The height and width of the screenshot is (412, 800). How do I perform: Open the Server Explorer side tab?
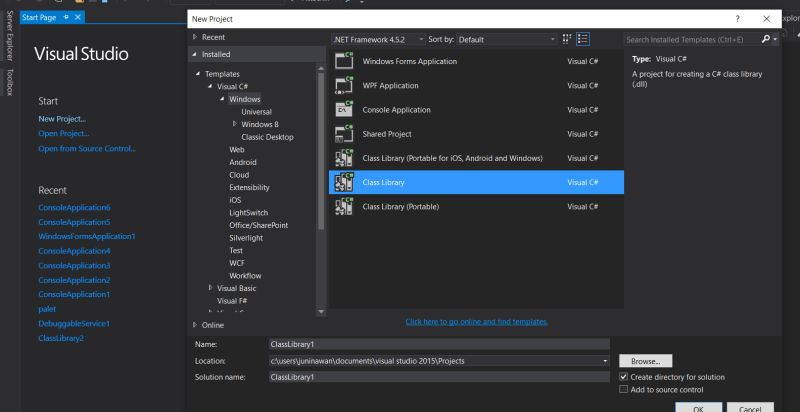pyautogui.click(x=9, y=36)
